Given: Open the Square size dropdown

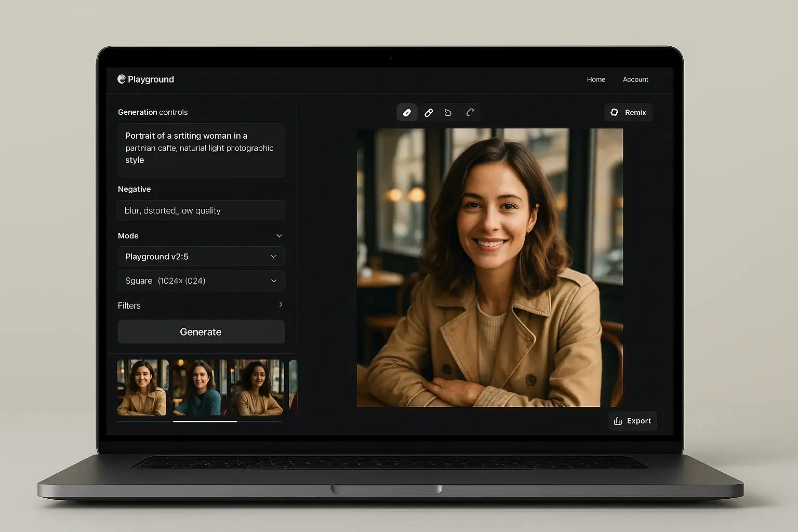Looking at the screenshot, I should [201, 281].
